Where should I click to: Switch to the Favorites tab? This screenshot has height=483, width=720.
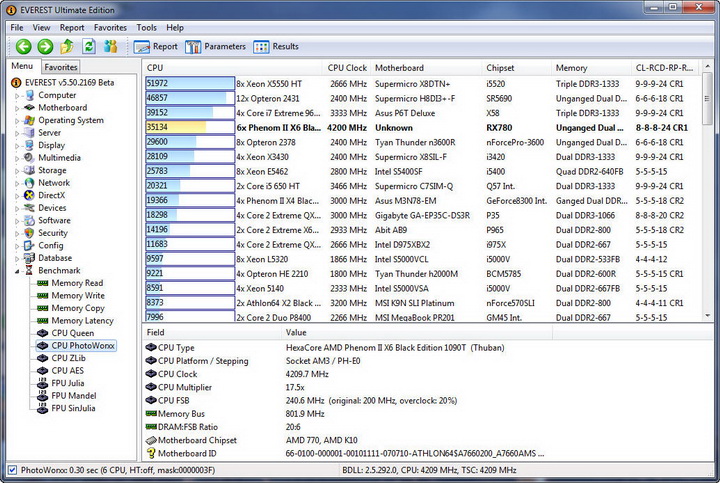click(61, 67)
